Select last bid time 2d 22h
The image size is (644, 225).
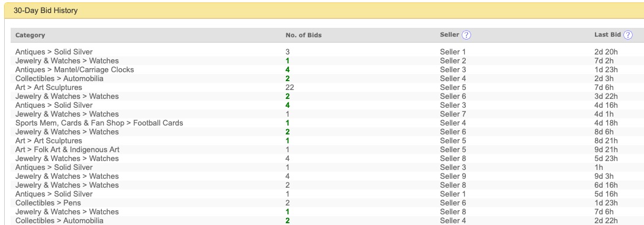pyautogui.click(x=606, y=221)
